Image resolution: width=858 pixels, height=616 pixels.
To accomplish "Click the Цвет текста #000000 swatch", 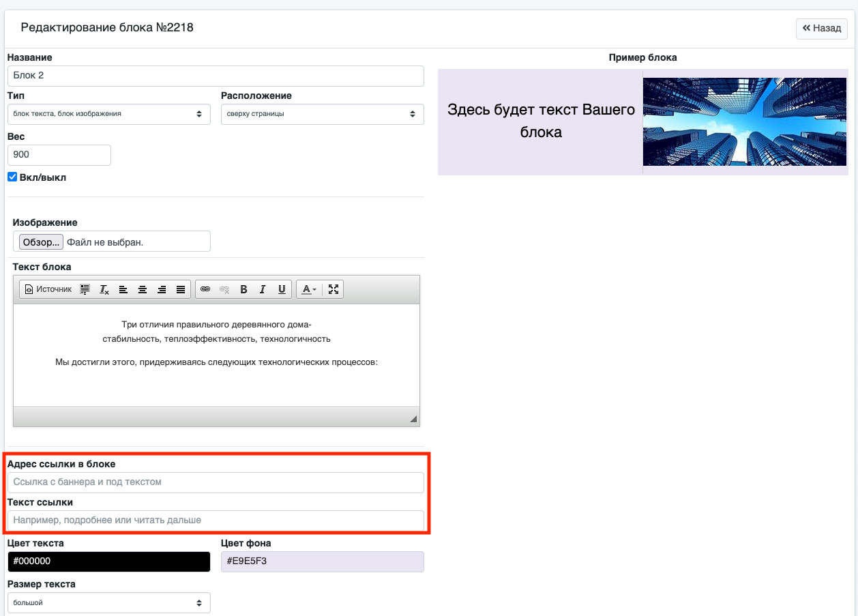I will coord(109,561).
